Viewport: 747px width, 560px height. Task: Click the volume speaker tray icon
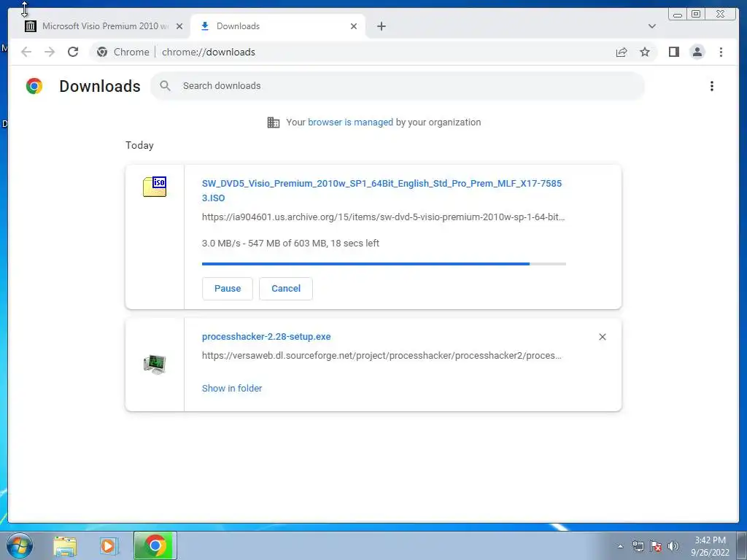673,546
